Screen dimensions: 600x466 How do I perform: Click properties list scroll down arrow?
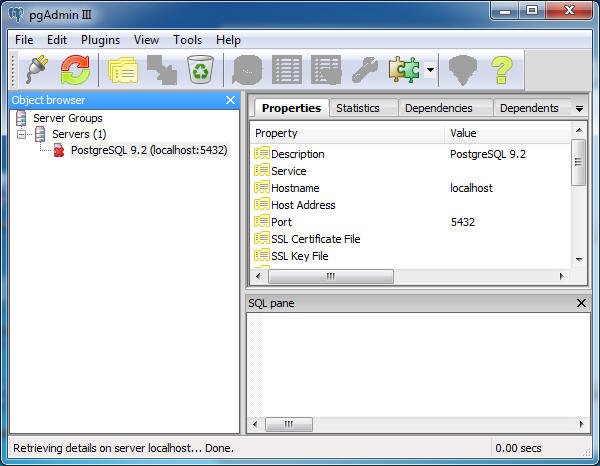(x=579, y=260)
